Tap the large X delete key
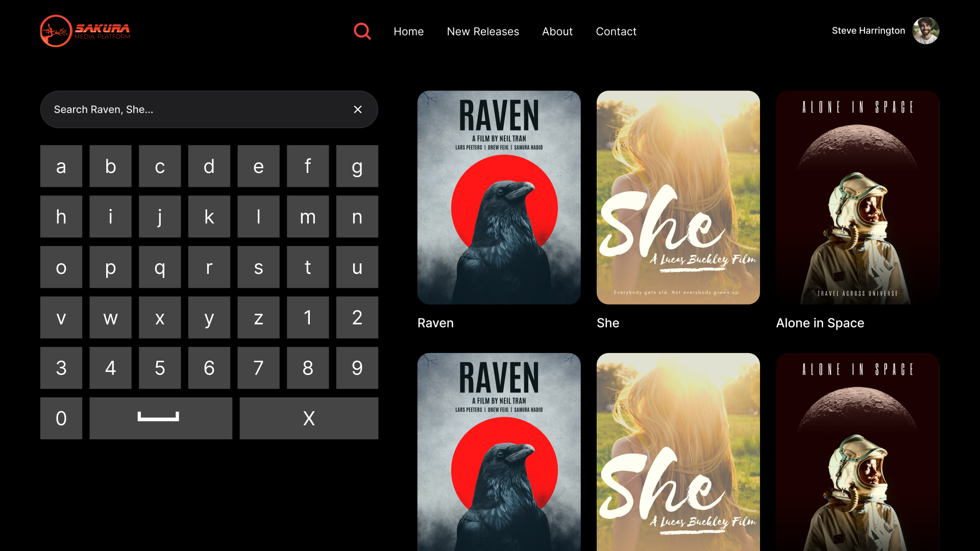This screenshot has width=980, height=551. pyautogui.click(x=309, y=418)
